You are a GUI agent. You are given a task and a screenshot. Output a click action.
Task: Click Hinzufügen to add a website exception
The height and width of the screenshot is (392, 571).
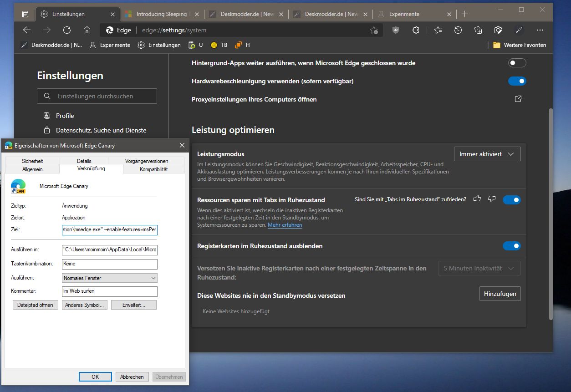500,294
